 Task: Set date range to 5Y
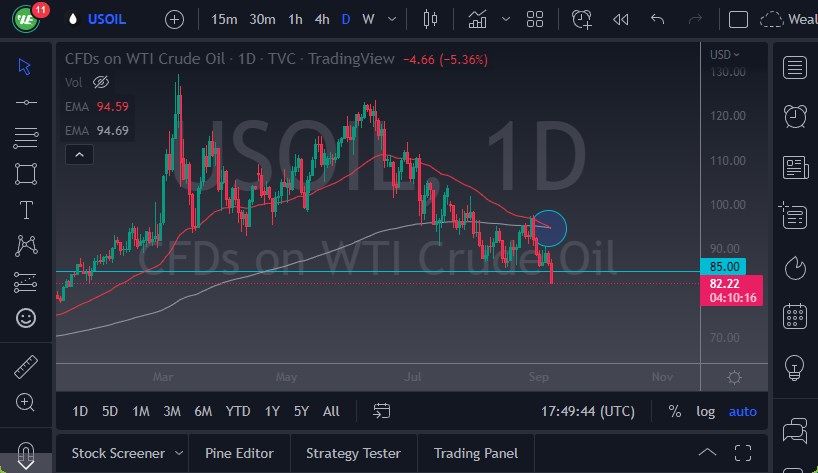click(x=301, y=411)
